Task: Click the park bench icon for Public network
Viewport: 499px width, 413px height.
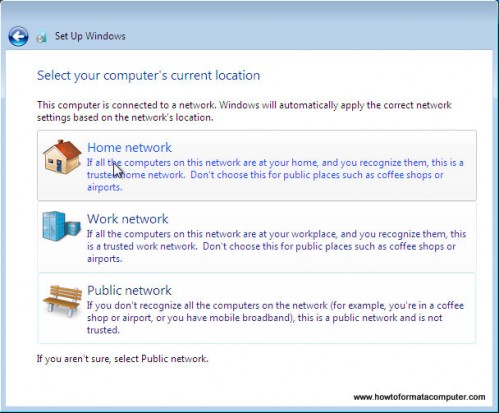Action: [62, 301]
